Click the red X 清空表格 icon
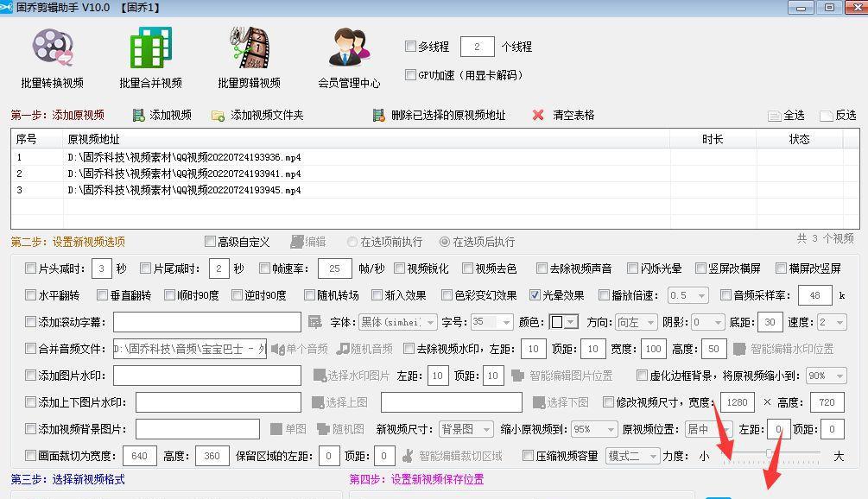Viewport: 868px width, 499px height. click(x=538, y=115)
